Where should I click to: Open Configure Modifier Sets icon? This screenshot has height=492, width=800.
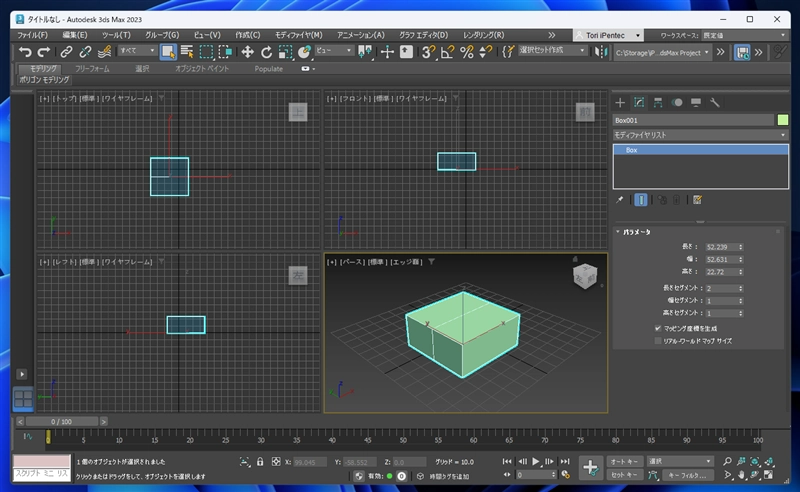[x=697, y=200]
